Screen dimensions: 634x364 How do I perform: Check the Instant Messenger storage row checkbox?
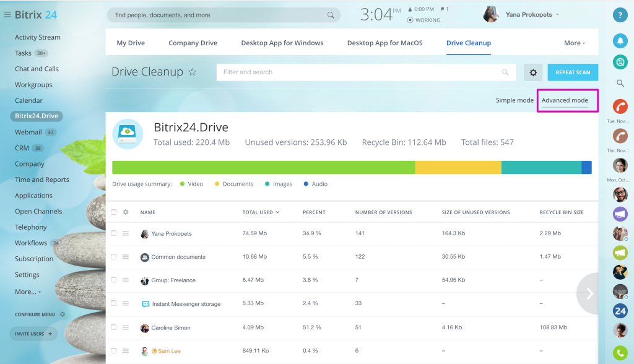[x=114, y=303]
